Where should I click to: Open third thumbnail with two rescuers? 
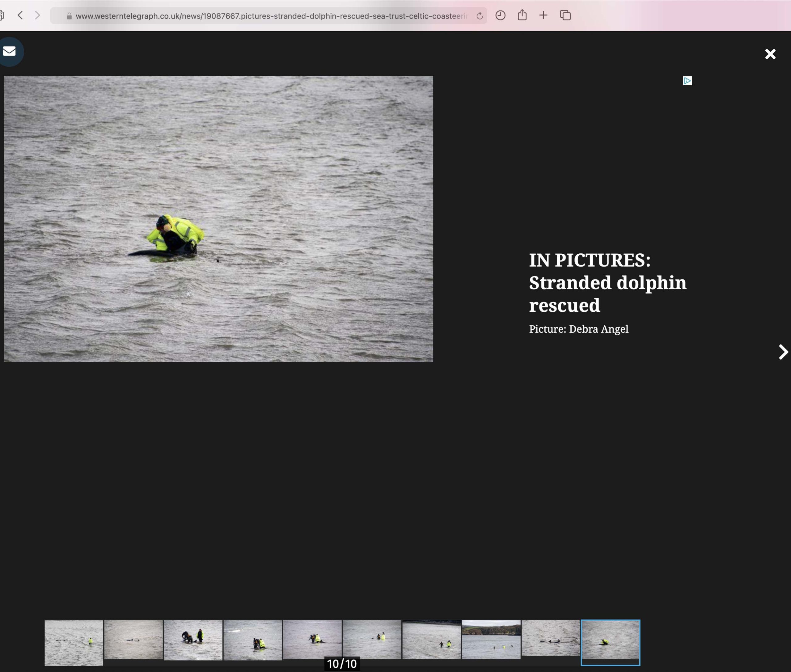[193, 640]
